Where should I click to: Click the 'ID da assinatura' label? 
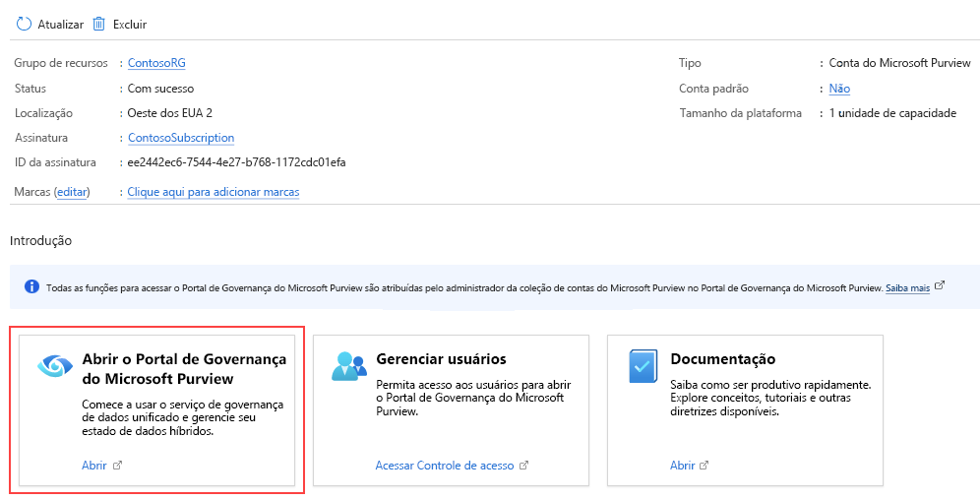[x=56, y=163]
